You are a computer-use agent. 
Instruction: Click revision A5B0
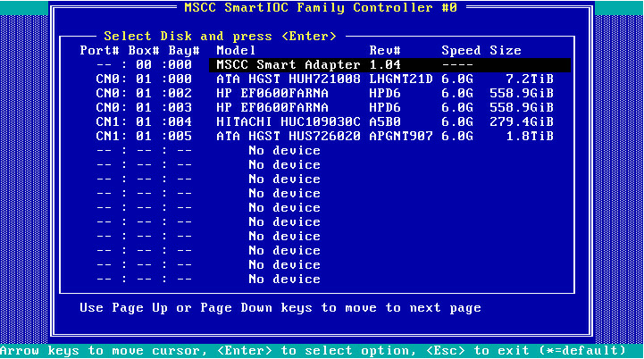tap(385, 122)
